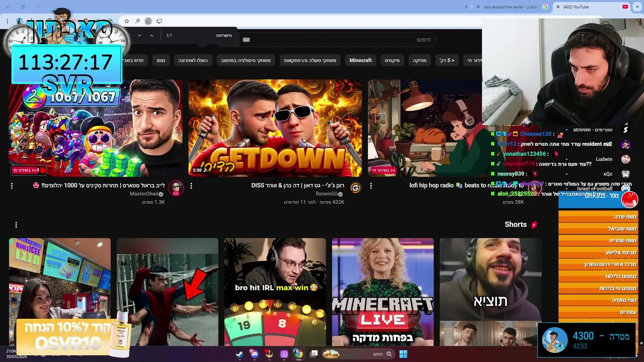Jump to next find-in-page match
The image size is (644, 362).
139,35
